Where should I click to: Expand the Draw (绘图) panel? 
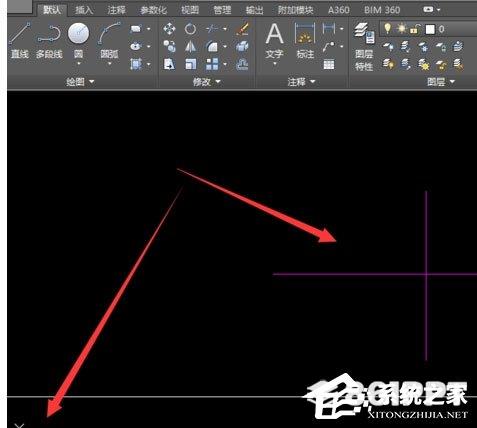click(80, 82)
